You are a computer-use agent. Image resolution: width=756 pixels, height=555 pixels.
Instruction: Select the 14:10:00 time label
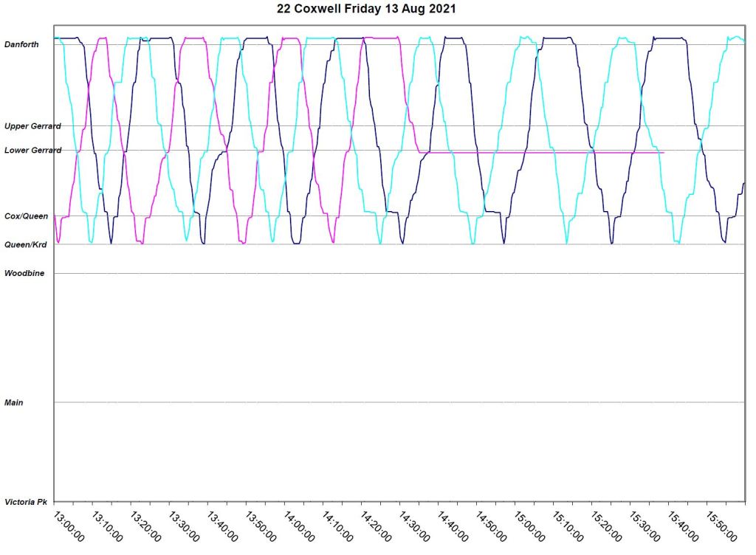338,525
